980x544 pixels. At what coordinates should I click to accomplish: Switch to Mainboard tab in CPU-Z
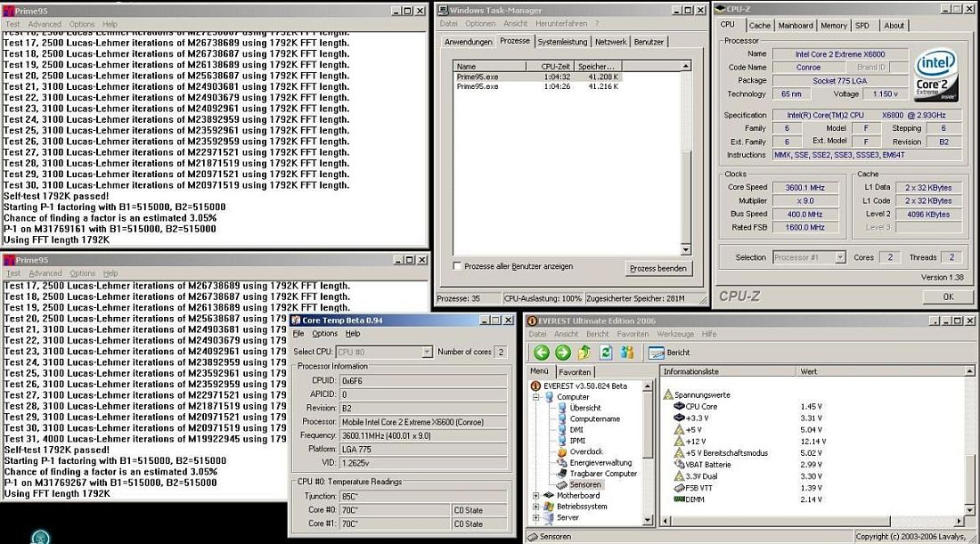[x=796, y=26]
